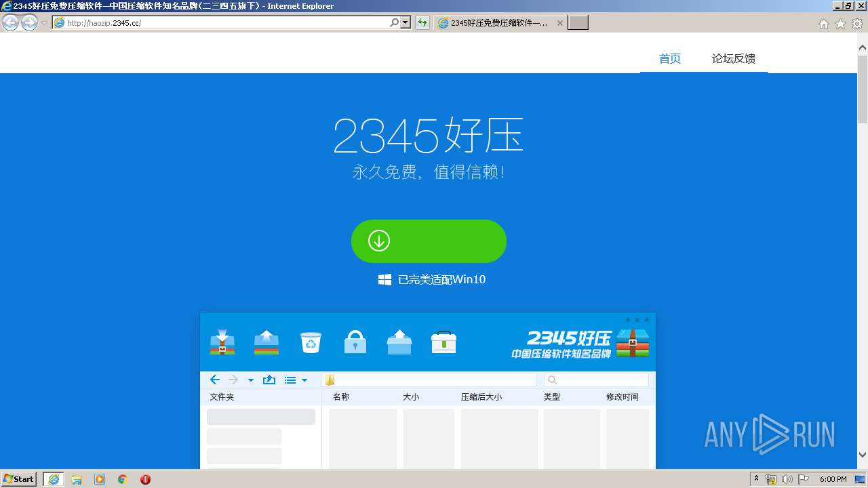The image size is (868, 488).
Task: Click the self-extract box icon
Action: (399, 342)
